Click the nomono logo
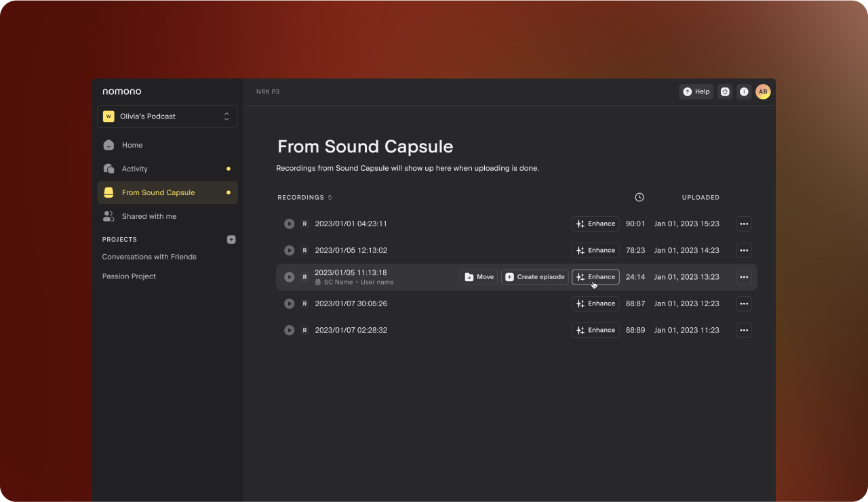Screen dimensions: 868x502 coord(122,91)
